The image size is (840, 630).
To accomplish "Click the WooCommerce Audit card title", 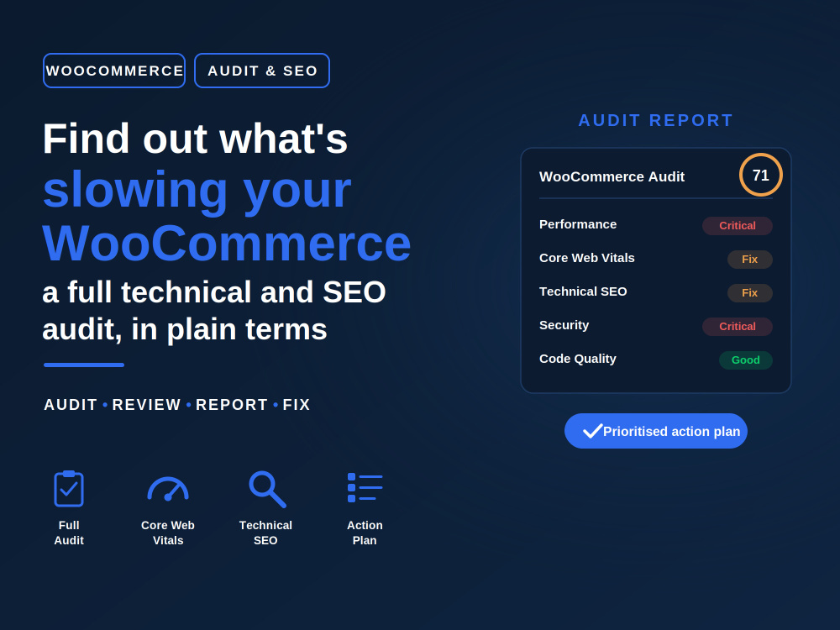I will pyautogui.click(x=612, y=176).
